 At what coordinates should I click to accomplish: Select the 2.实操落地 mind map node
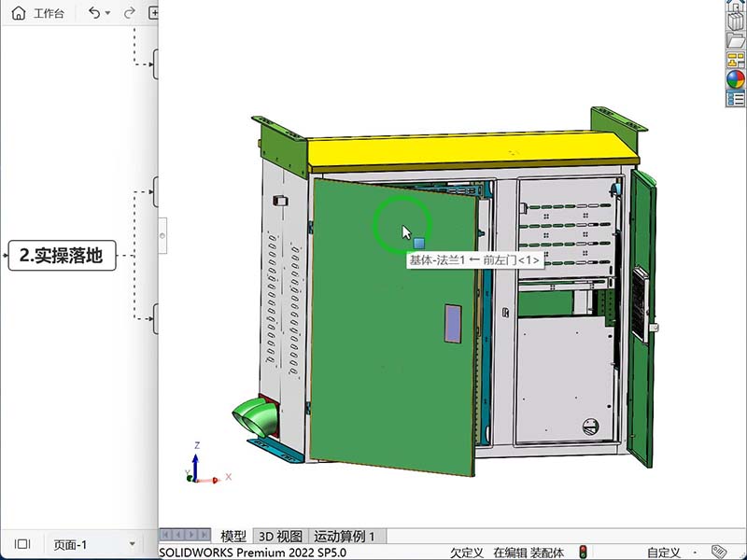[62, 256]
